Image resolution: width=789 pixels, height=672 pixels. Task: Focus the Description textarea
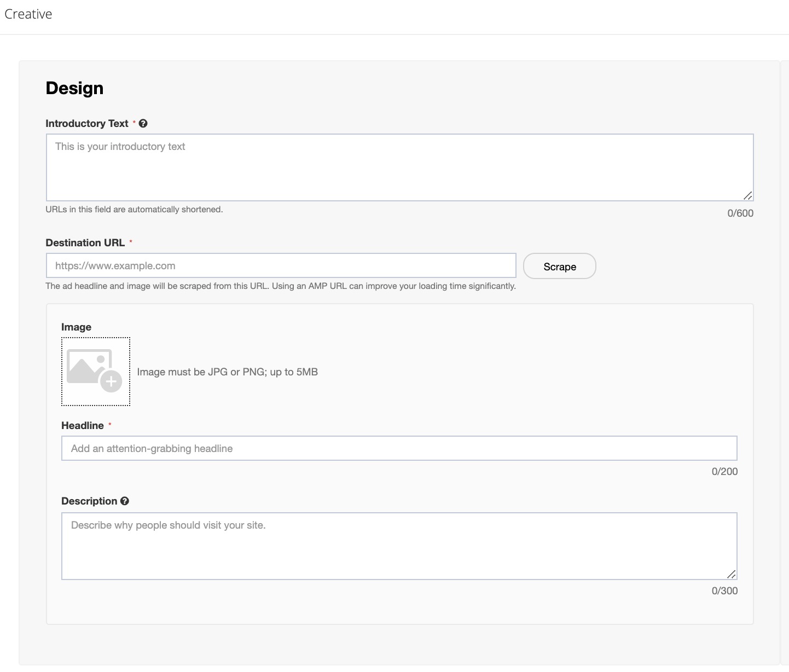point(399,546)
